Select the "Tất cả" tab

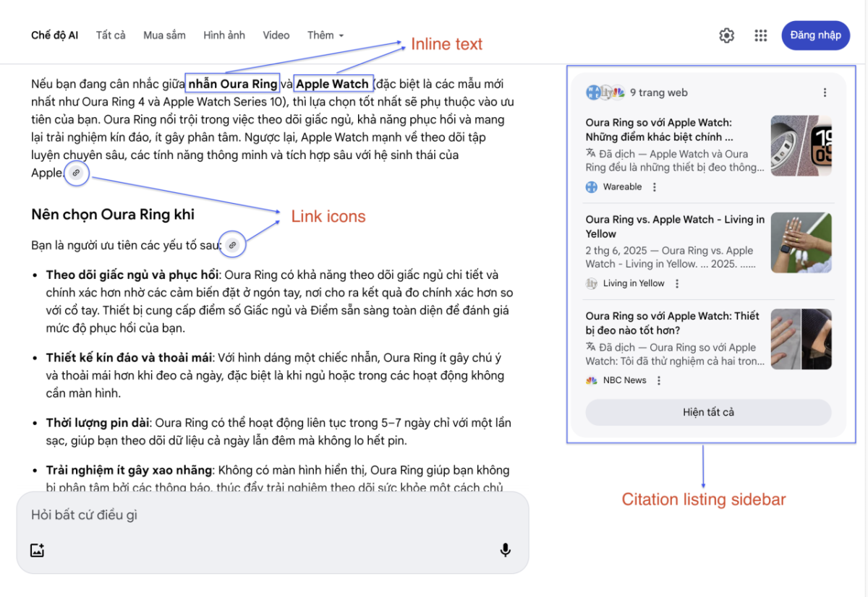[111, 35]
